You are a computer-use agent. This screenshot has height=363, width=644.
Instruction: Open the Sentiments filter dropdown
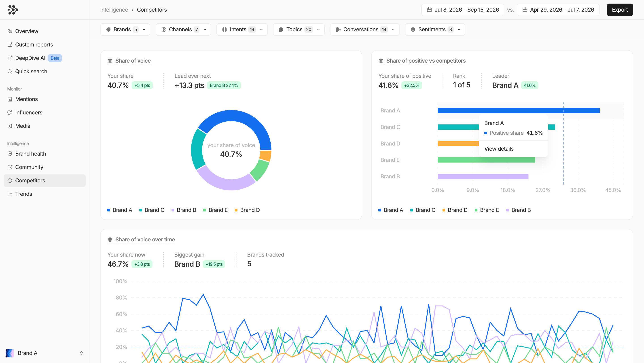(x=435, y=30)
